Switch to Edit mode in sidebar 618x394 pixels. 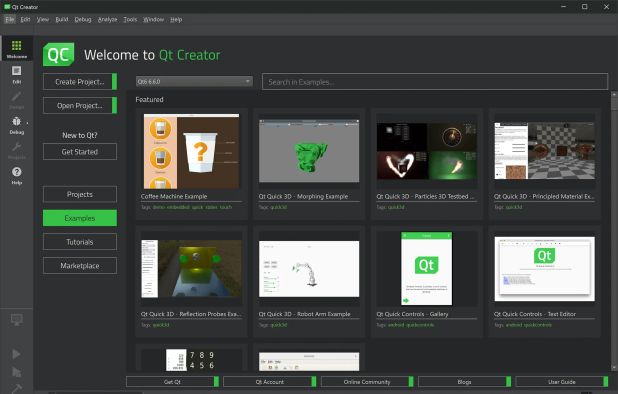pos(17,74)
